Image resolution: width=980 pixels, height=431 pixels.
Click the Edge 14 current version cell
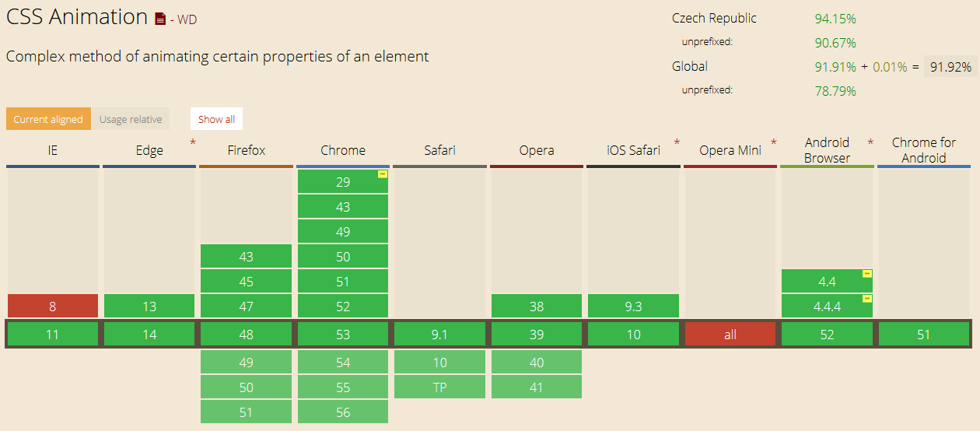[x=149, y=335]
